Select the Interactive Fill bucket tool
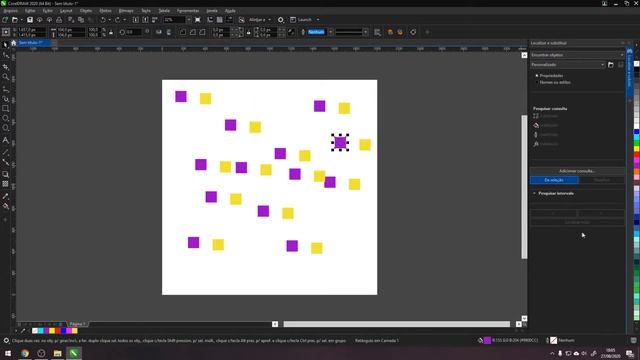 click(x=5, y=207)
